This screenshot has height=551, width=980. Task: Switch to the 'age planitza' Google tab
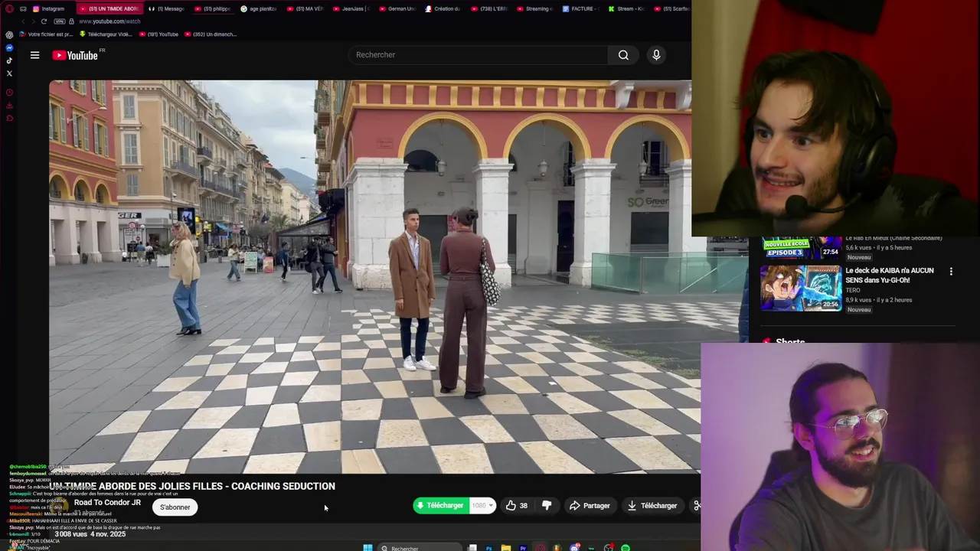tap(259, 8)
